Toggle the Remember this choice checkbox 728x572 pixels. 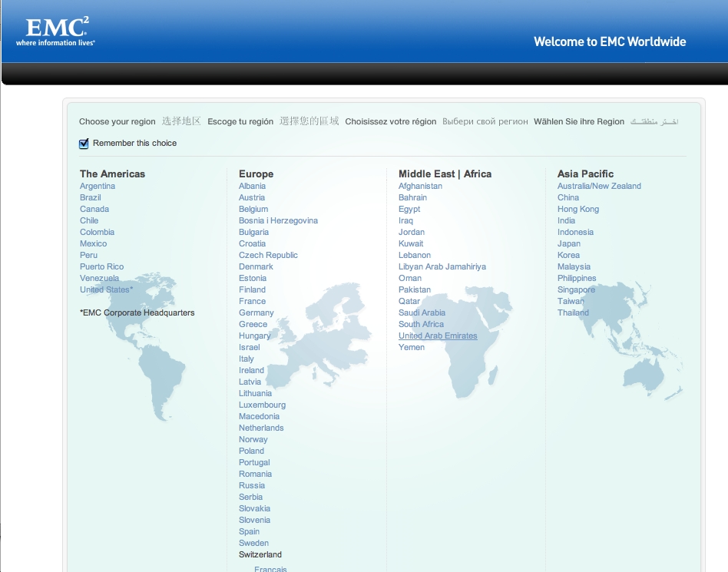click(84, 144)
